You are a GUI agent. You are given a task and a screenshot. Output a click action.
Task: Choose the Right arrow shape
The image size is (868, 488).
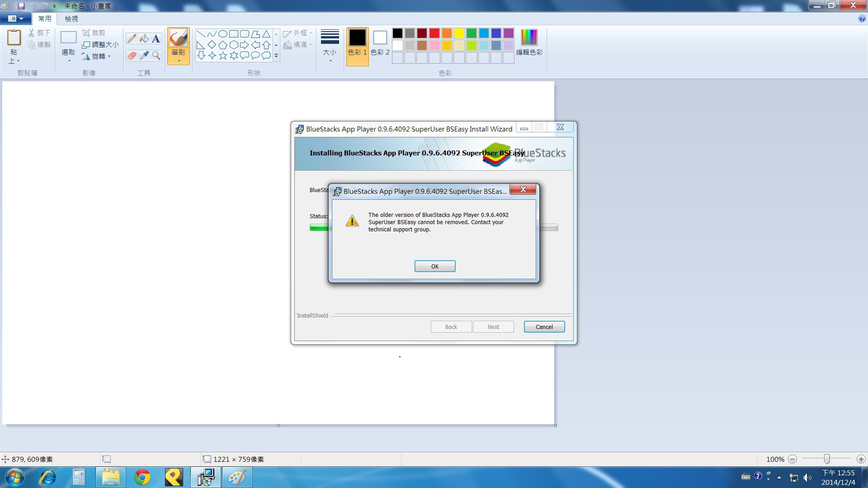click(245, 45)
